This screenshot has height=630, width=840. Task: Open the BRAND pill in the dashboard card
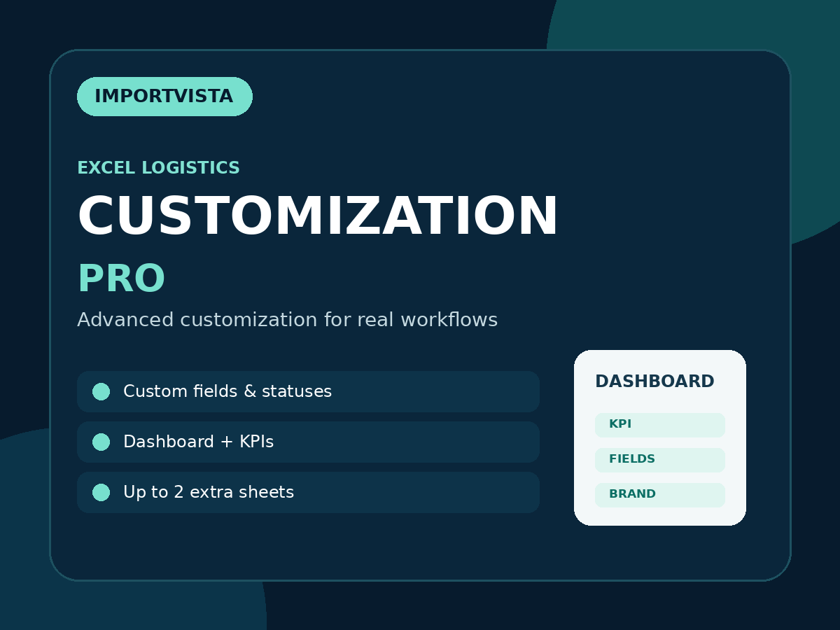pyautogui.click(x=660, y=495)
